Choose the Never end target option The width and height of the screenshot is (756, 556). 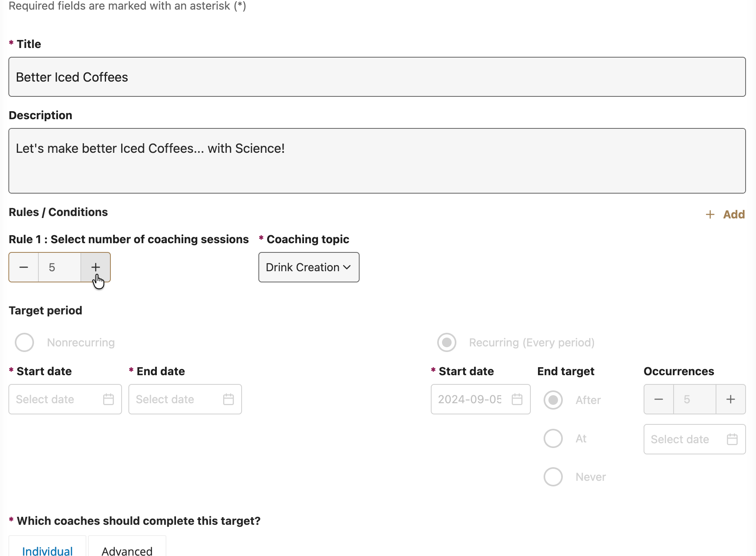[553, 477]
